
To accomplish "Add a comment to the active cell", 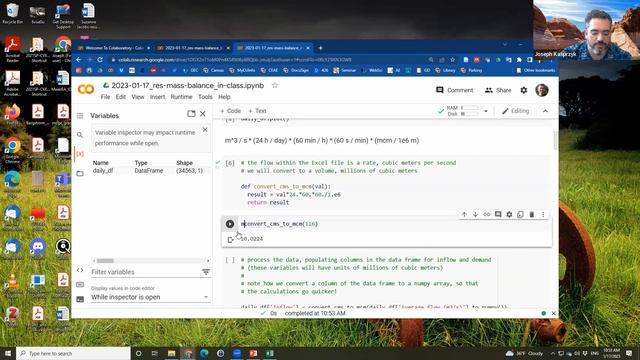I will (x=498, y=214).
